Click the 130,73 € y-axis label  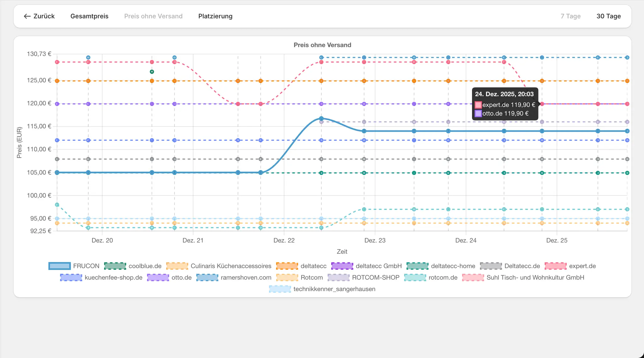click(39, 54)
